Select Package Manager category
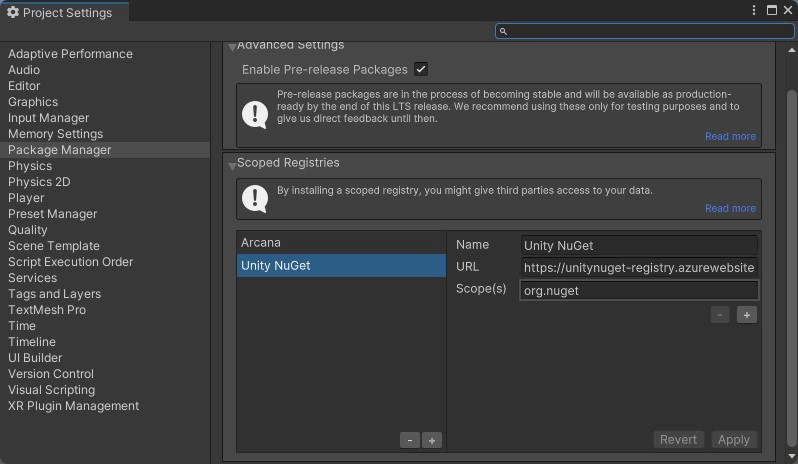The height and width of the screenshot is (464, 798). tap(105, 150)
